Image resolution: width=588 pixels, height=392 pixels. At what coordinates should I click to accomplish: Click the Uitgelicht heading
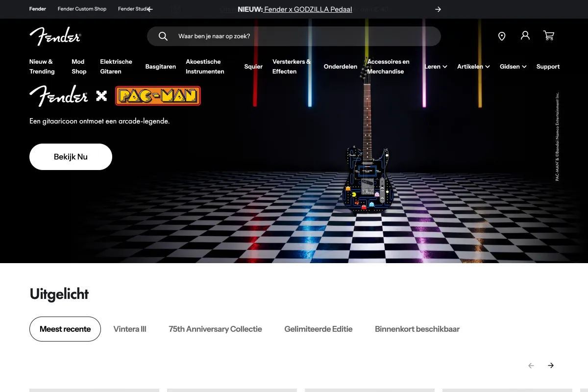tap(59, 294)
